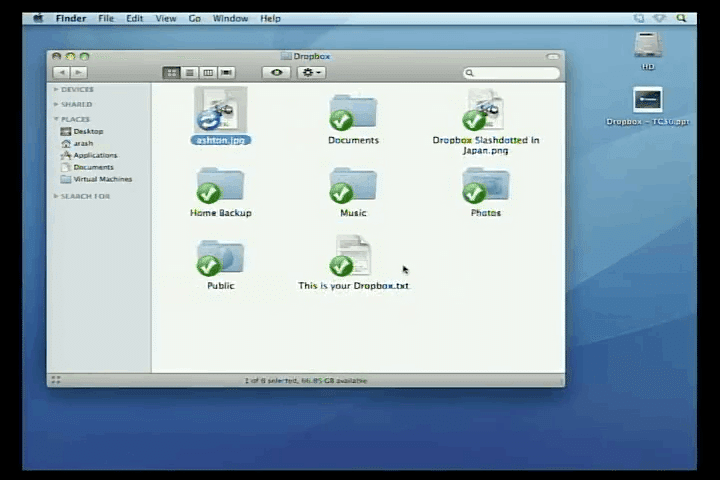720x480 pixels.
Task: Click the Dropbox status icon in menu bar
Action: (x=639, y=18)
